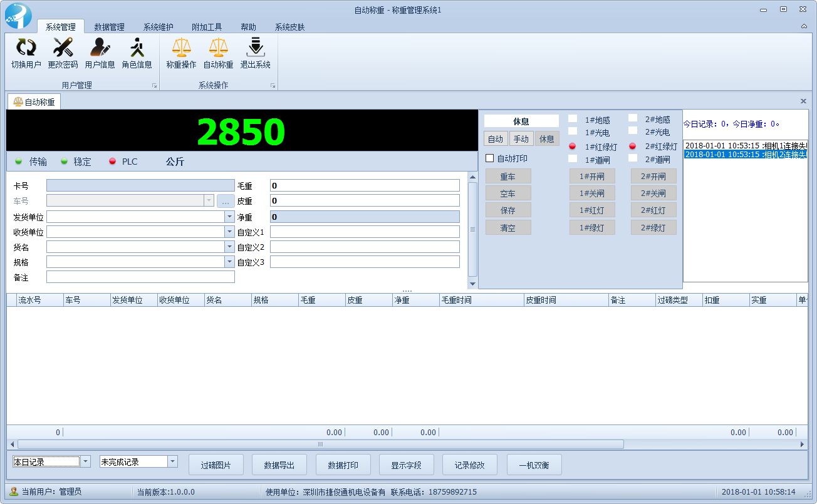Screen dimensions: 817x504
Task: Toggle the 1#地感 checkbox
Action: (573, 119)
